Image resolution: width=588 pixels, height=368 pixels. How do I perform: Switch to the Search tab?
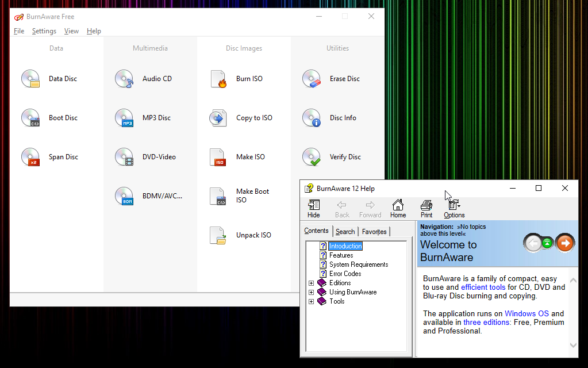pos(345,232)
